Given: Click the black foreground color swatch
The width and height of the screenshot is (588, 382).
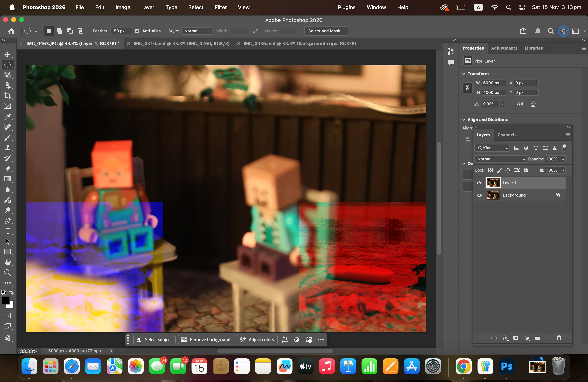Looking at the screenshot, I should 5,300.
